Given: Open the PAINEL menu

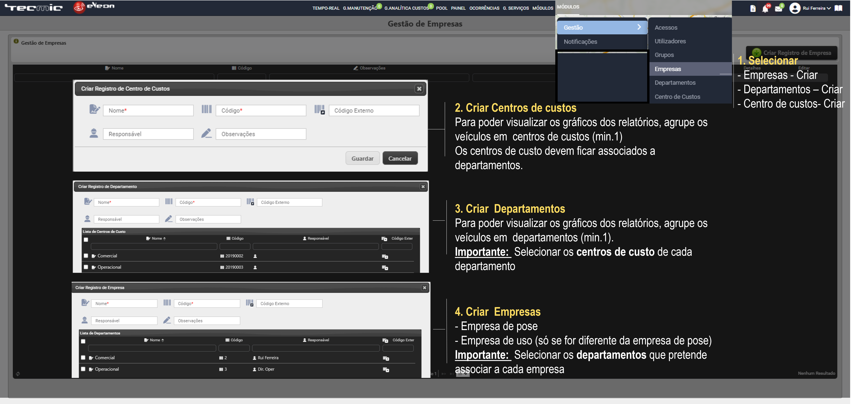Looking at the screenshot, I should click(458, 8).
